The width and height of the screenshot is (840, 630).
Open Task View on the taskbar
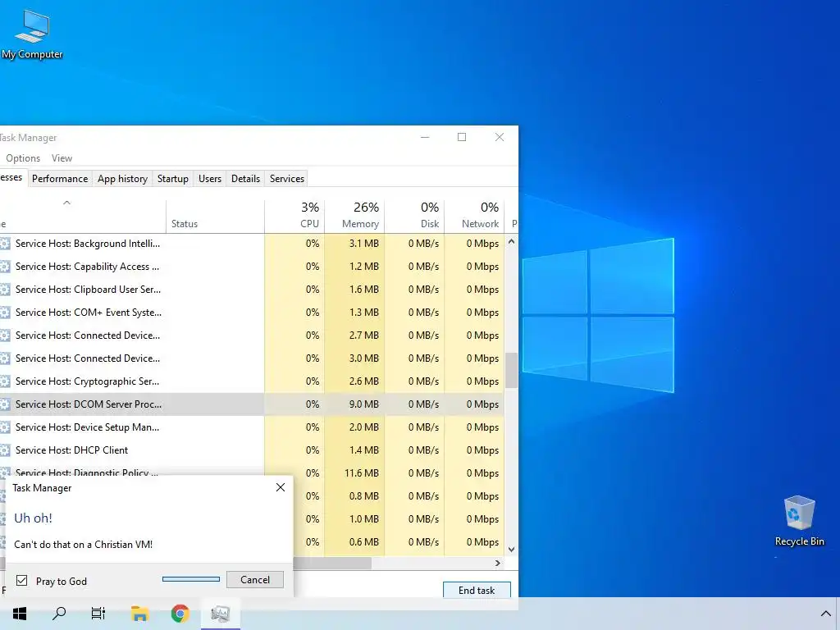98,614
